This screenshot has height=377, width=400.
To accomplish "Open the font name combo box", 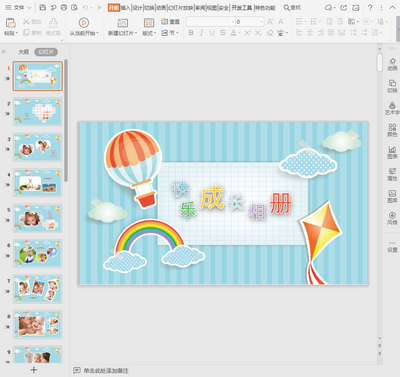I will coord(211,22).
